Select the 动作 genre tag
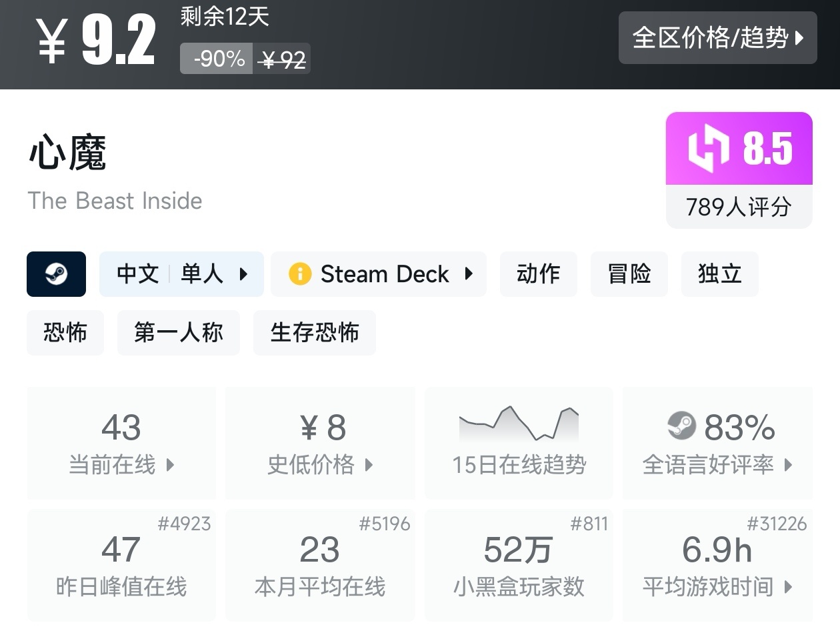The image size is (840, 629). (x=538, y=274)
